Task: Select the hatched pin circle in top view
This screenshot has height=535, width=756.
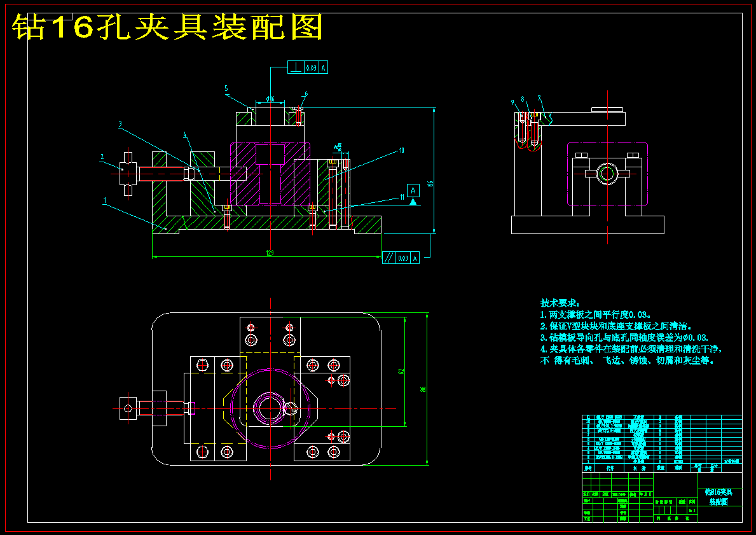Action: 291,408
